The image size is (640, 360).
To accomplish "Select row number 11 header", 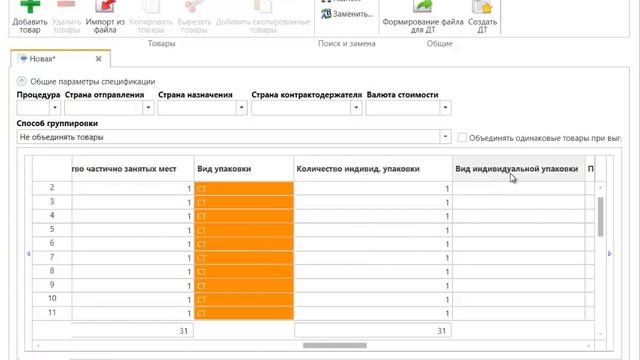I will pos(52,313).
